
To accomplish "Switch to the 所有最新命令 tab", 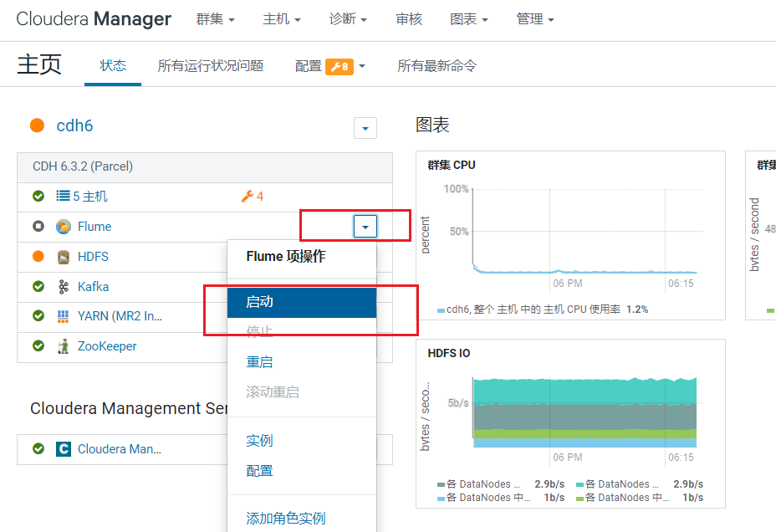I will tap(437, 66).
